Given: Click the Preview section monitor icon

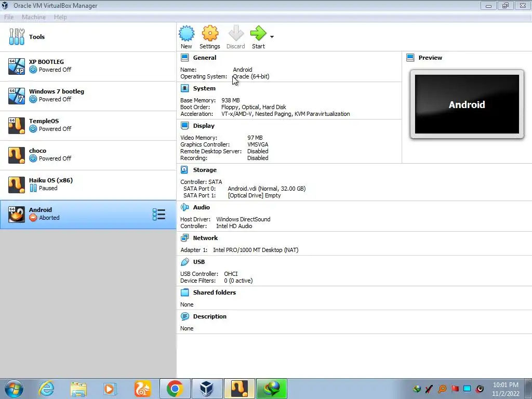Looking at the screenshot, I should [410, 58].
